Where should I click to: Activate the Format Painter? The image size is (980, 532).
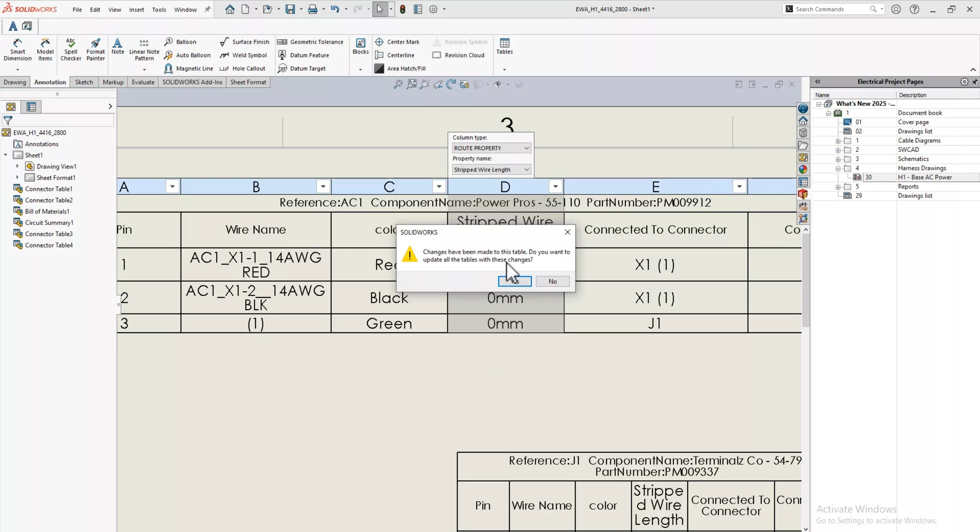pos(95,50)
